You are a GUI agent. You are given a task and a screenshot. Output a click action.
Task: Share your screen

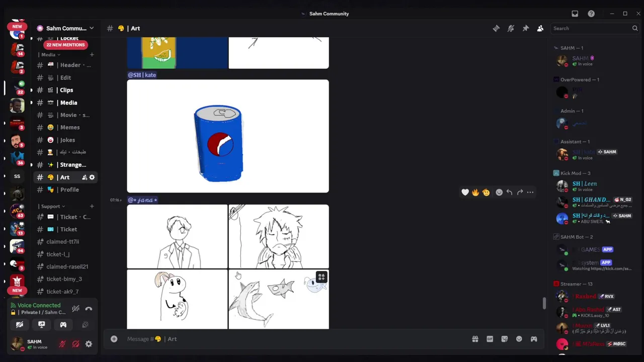pos(41,325)
